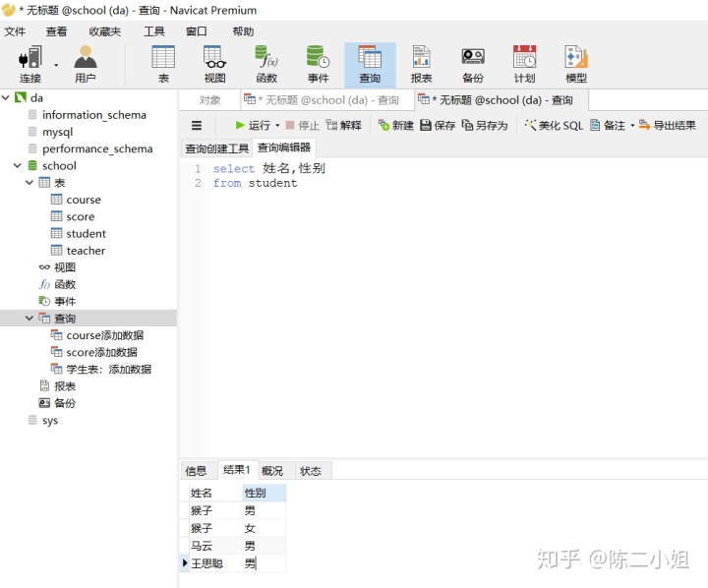
Task: Select information_schema database in tree
Action: 94,115
